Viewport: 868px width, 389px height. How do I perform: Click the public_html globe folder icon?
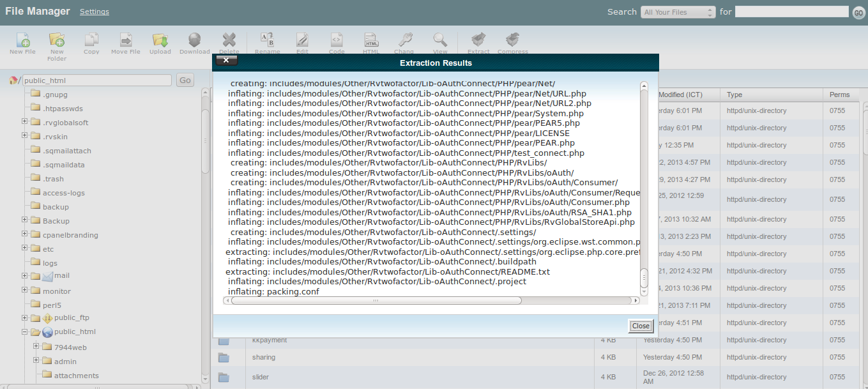(47, 332)
